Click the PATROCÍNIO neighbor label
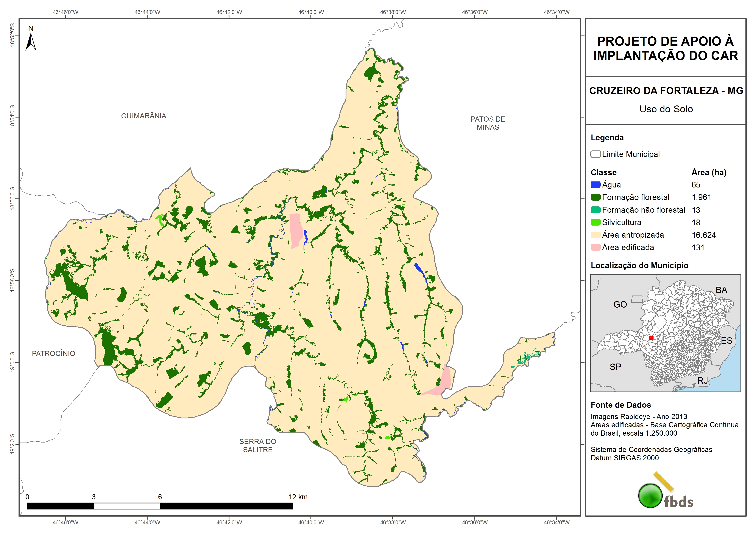The image size is (756, 534). 53,353
